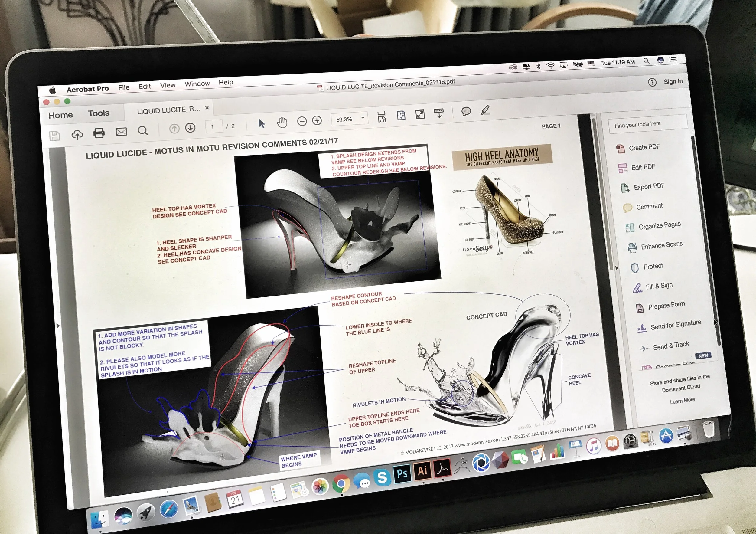Click the Sign In link
The width and height of the screenshot is (756, 534).
pyautogui.click(x=673, y=81)
